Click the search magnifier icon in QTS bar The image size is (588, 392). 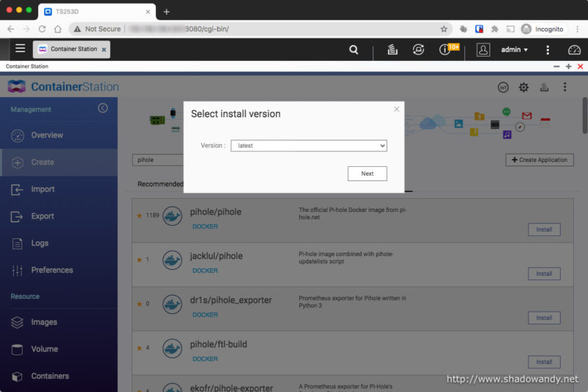coord(354,49)
